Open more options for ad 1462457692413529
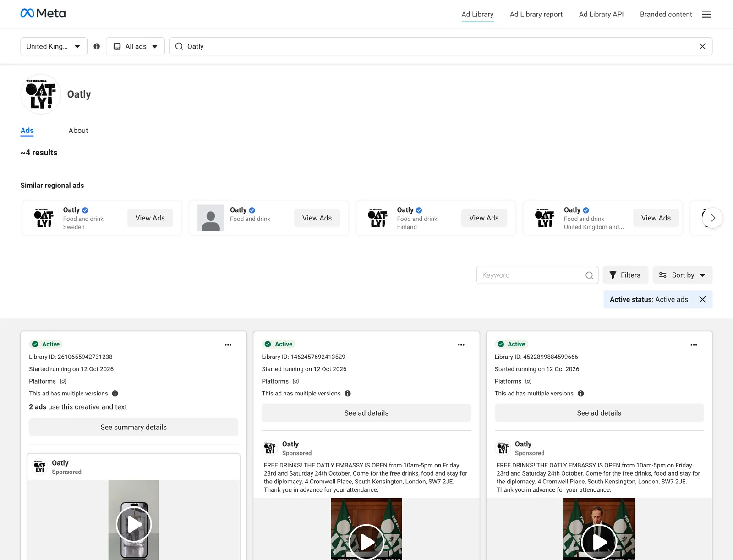The height and width of the screenshot is (560, 733). [461, 345]
